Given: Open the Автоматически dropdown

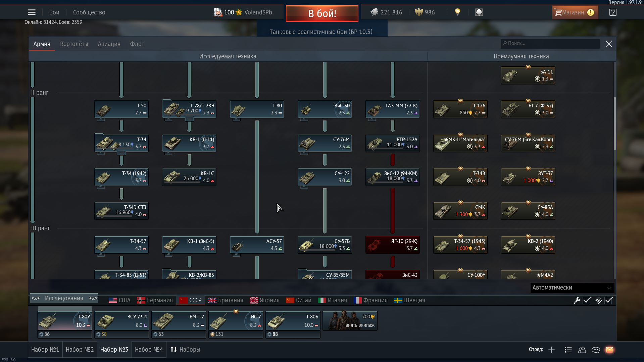Looking at the screenshot, I should (x=572, y=288).
